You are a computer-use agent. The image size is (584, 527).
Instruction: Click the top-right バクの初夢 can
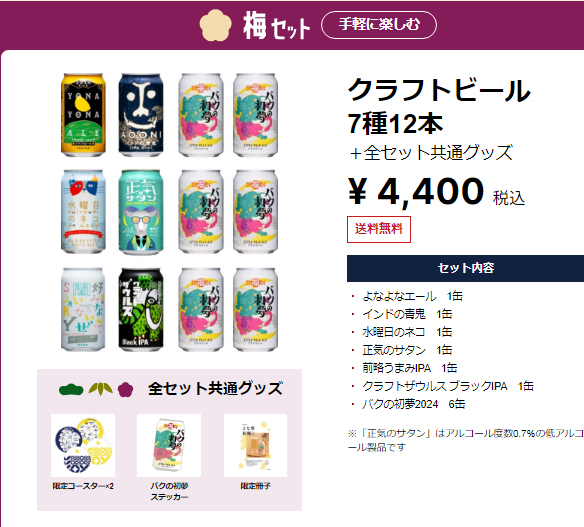(x=256, y=115)
